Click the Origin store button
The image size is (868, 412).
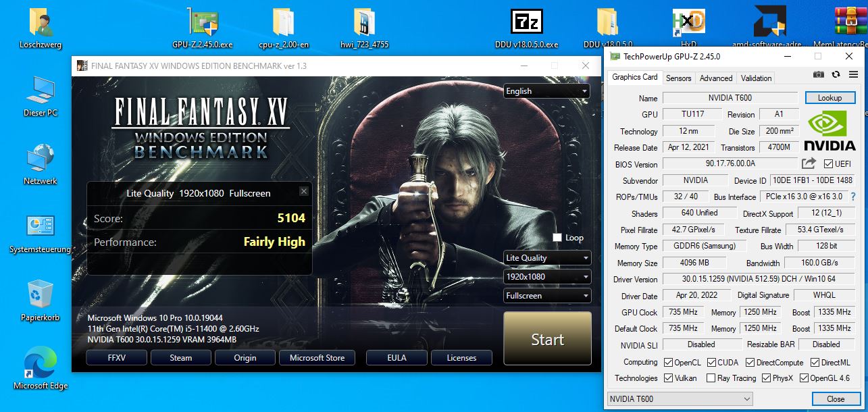pos(245,358)
